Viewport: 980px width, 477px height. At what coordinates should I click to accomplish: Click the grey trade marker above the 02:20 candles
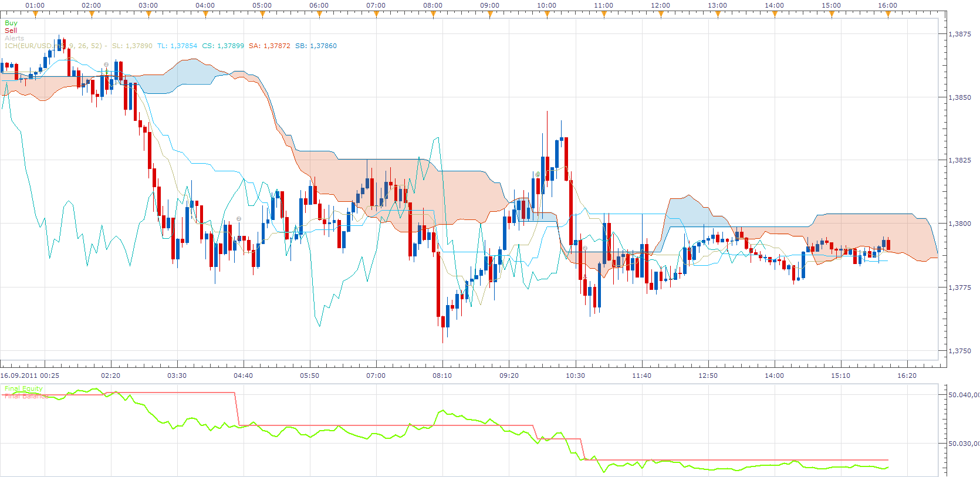106,65
